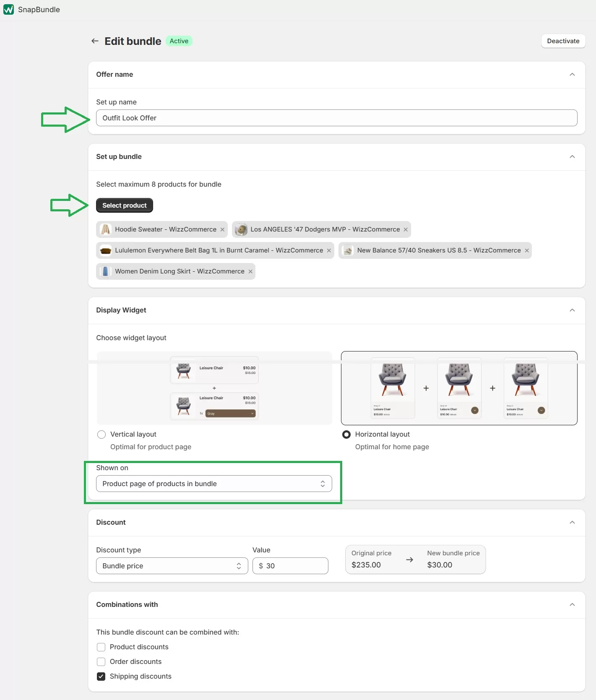Open the Discount type dropdown
596x700 pixels.
point(172,566)
